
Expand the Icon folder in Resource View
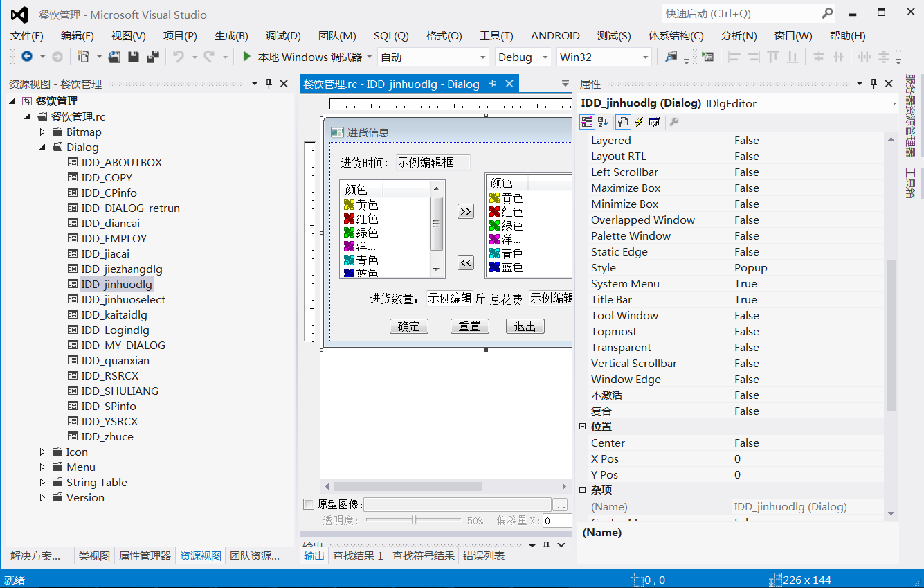pos(42,452)
